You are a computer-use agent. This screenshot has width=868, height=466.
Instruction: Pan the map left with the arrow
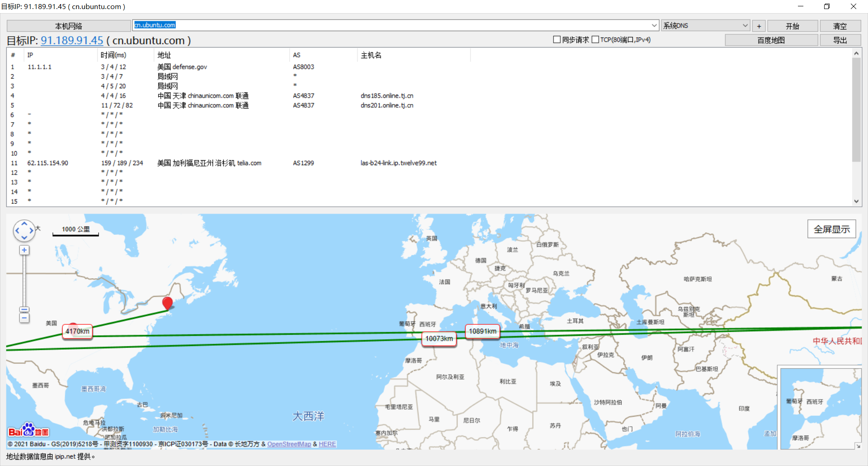pyautogui.click(x=17, y=231)
